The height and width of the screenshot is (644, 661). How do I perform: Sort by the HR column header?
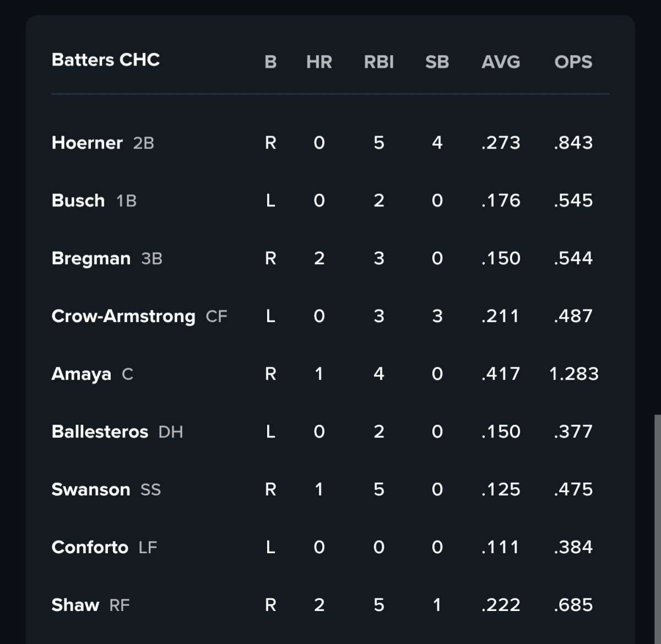319,62
